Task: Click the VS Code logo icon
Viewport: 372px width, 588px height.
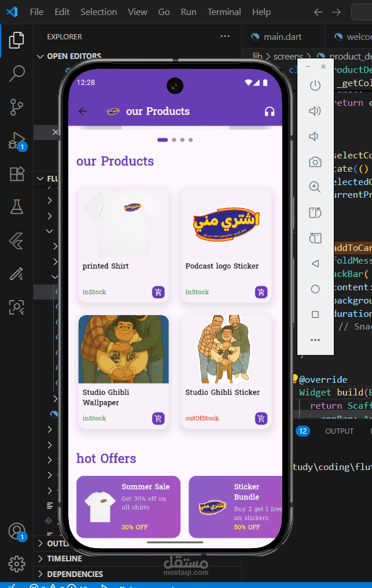Action: pyautogui.click(x=12, y=12)
